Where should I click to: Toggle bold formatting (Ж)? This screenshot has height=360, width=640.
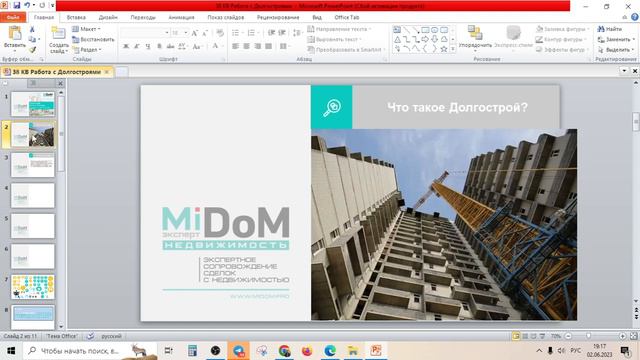[x=126, y=46]
